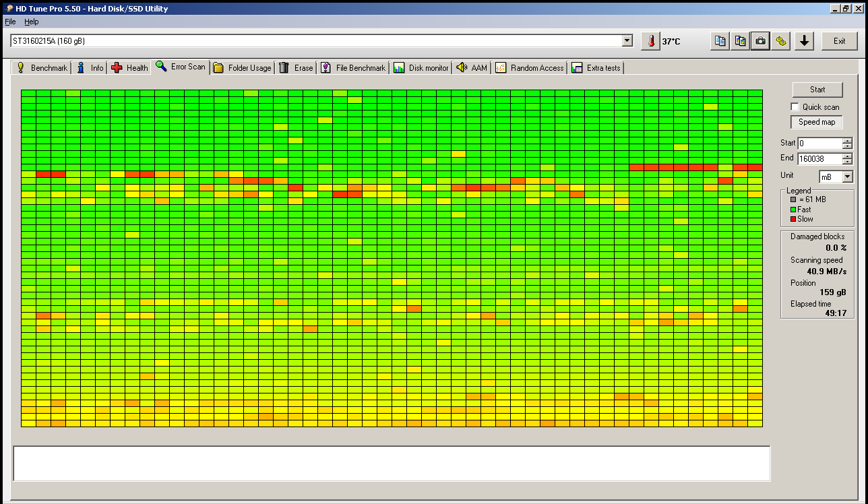Click the empty results text box
The height and width of the screenshot is (504, 868).
pyautogui.click(x=392, y=464)
